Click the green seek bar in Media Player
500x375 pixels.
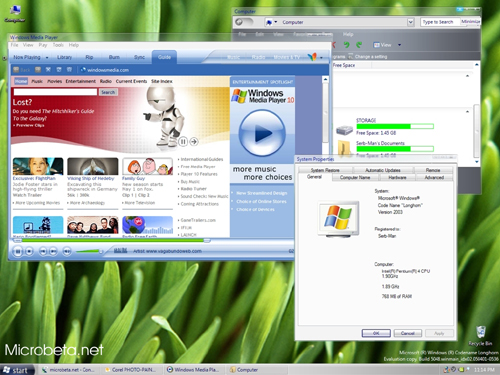(x=112, y=240)
